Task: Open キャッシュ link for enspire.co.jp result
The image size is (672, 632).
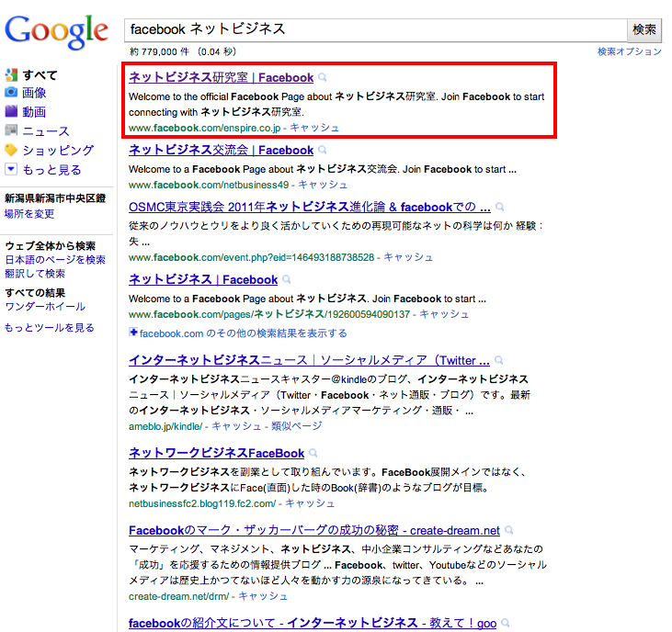Action: pyautogui.click(x=314, y=128)
